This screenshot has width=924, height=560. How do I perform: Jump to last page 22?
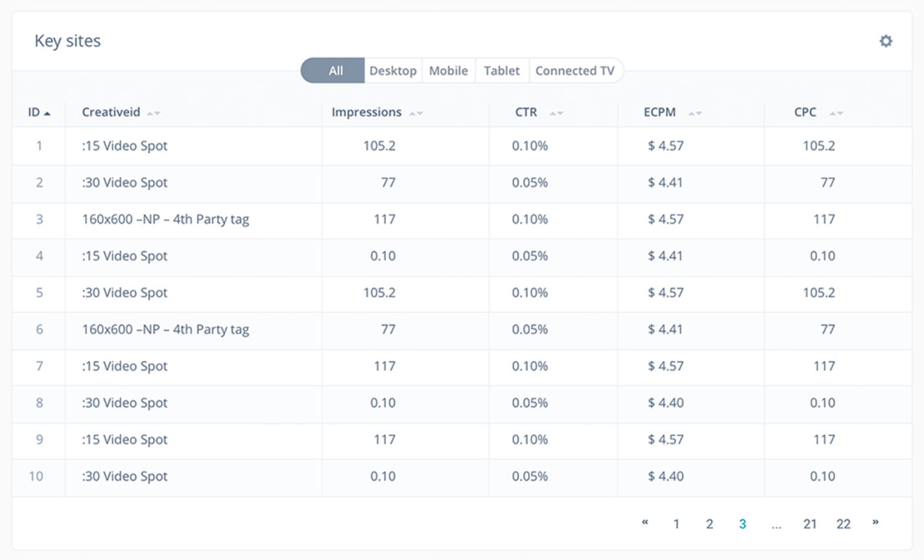[843, 524]
